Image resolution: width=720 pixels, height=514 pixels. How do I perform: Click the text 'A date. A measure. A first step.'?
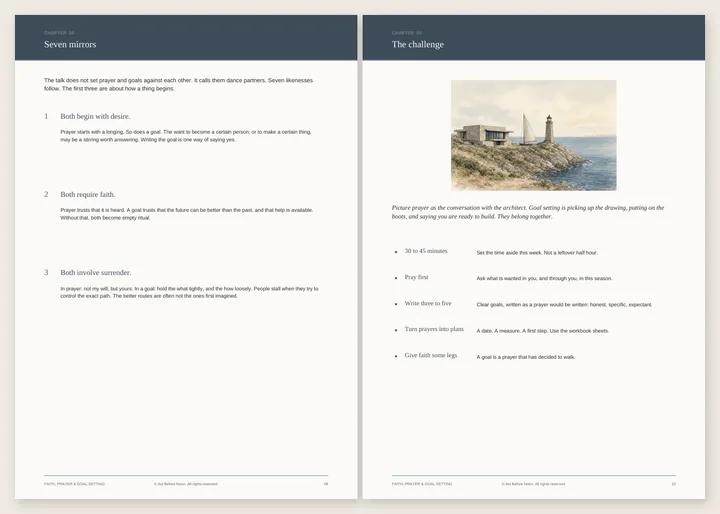[543, 331]
